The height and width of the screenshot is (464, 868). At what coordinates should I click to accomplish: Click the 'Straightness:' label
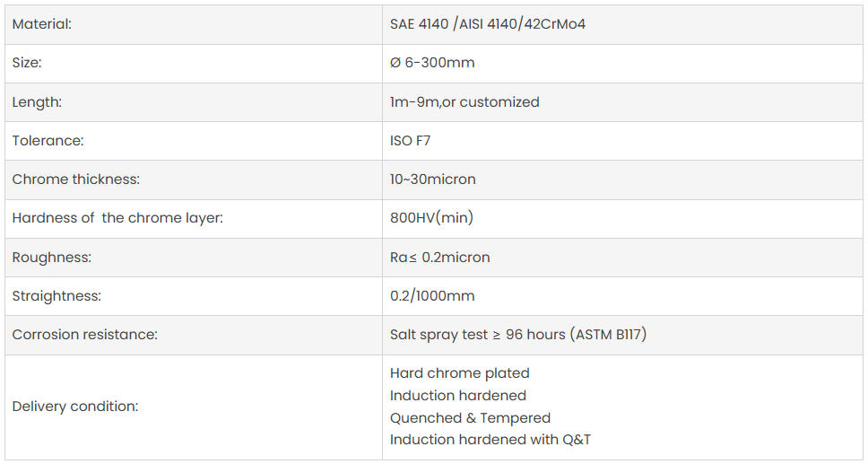tap(56, 296)
